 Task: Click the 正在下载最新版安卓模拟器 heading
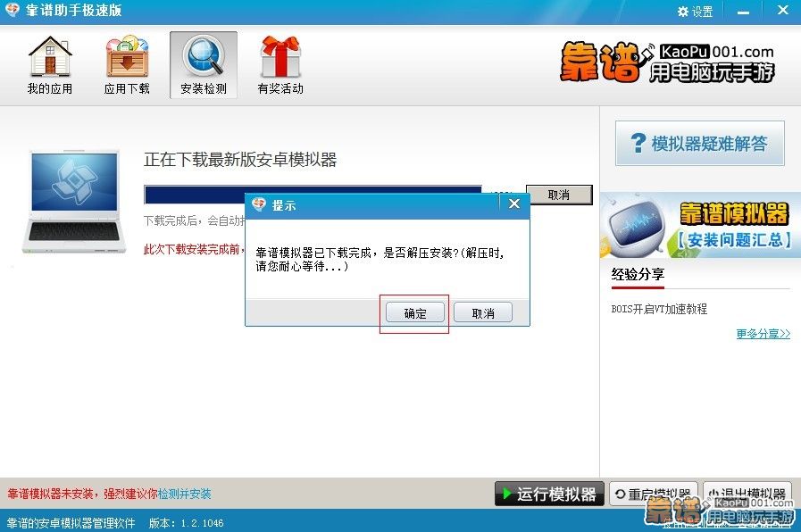[240, 160]
